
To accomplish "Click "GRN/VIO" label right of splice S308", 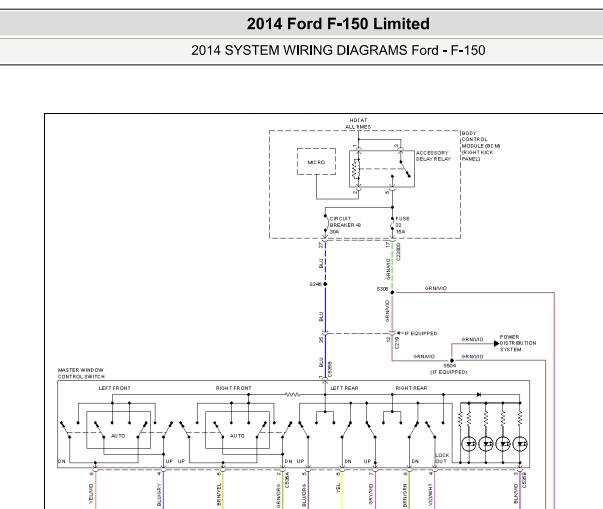I will coord(436,288).
